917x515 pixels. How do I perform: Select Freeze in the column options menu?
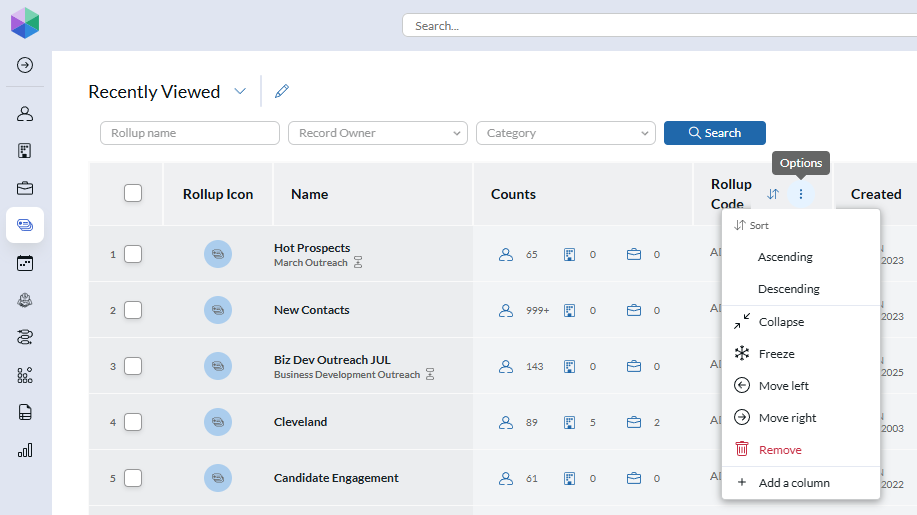tap(776, 354)
